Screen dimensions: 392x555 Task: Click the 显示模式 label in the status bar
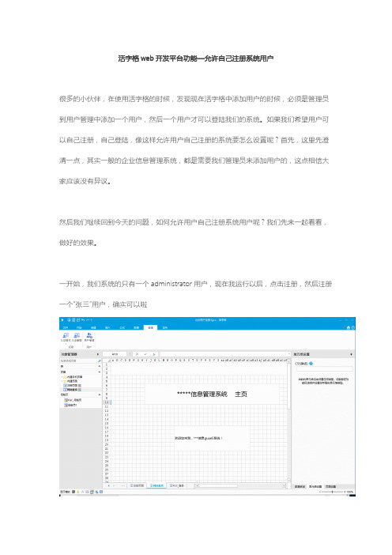pos(65,492)
